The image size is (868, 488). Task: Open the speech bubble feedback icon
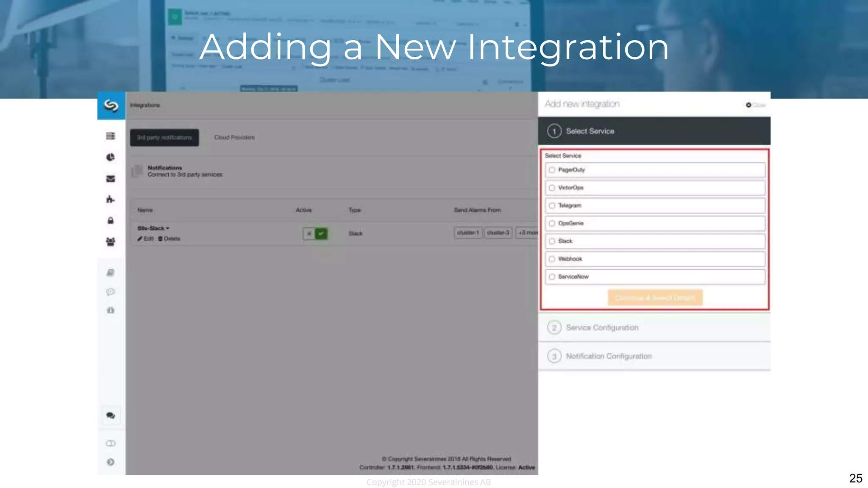111,291
